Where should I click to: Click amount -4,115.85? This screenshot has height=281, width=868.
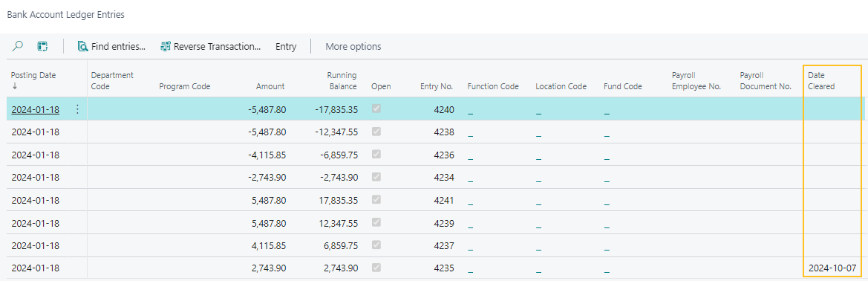point(267,155)
